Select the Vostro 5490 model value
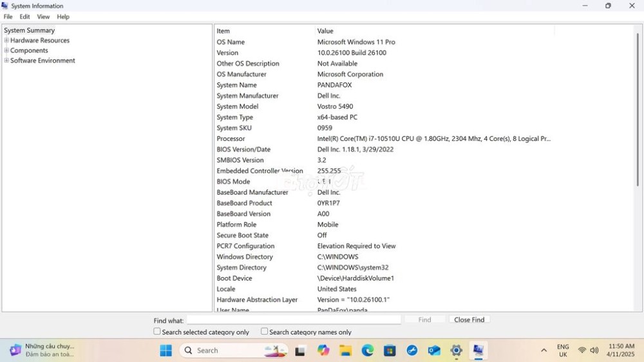Viewport: 644px width, 362px height. tap(335, 106)
